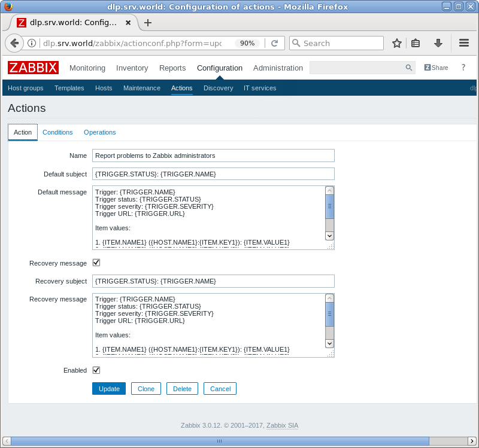Click the Firefox back arrow button
The height and width of the screenshot is (448, 479).
pyautogui.click(x=14, y=43)
